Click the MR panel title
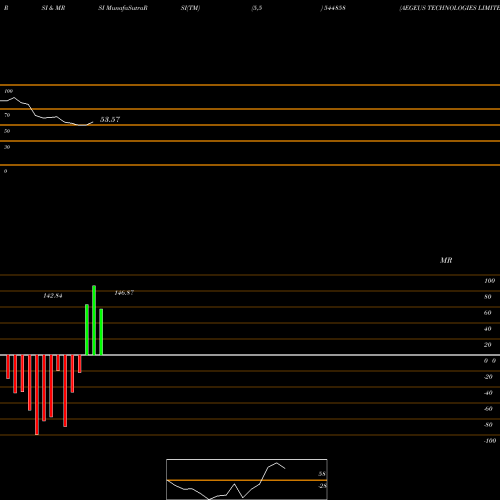Screen dimensions: 500x500 (446, 260)
